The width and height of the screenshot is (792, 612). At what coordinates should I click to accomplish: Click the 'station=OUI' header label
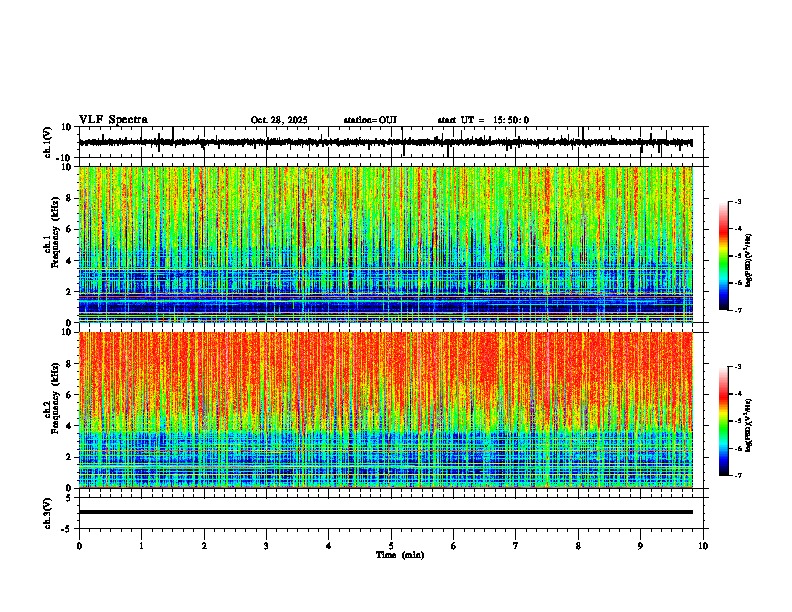pyautogui.click(x=370, y=120)
